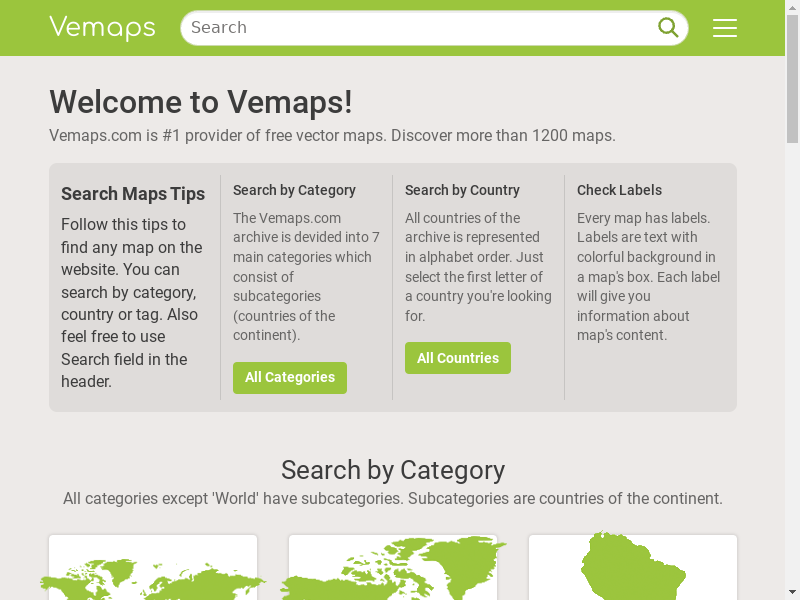Click the 'All countries of the archive' paragraph
This screenshot has height=600, width=800.
478,267
